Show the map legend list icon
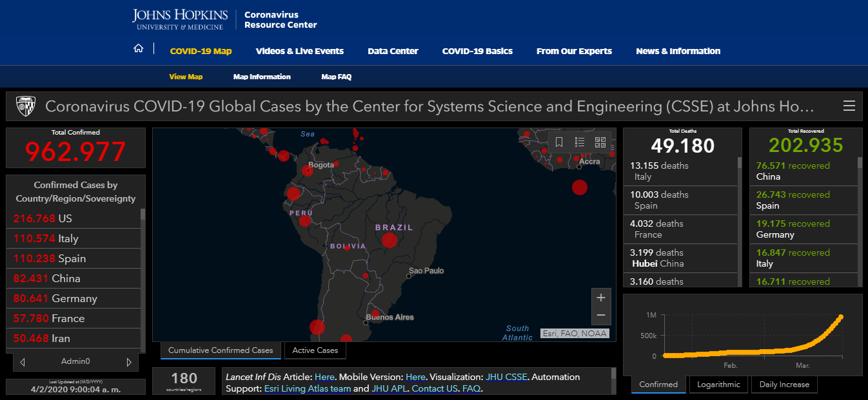 tap(580, 142)
